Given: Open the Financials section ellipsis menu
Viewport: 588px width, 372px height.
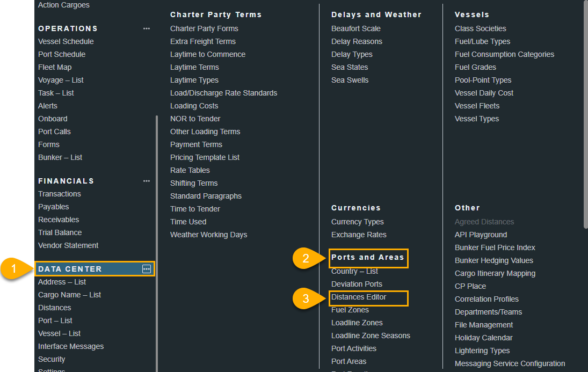Looking at the screenshot, I should (x=147, y=181).
